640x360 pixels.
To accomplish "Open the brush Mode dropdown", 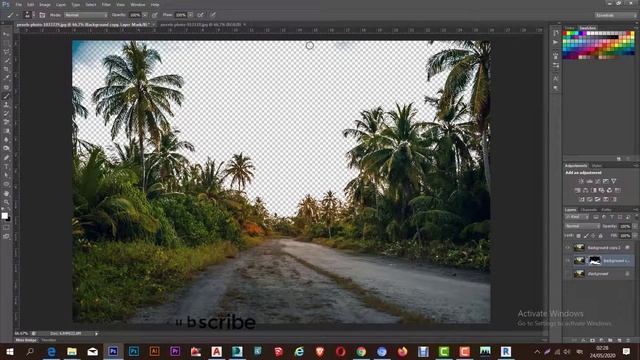I will (x=86, y=15).
